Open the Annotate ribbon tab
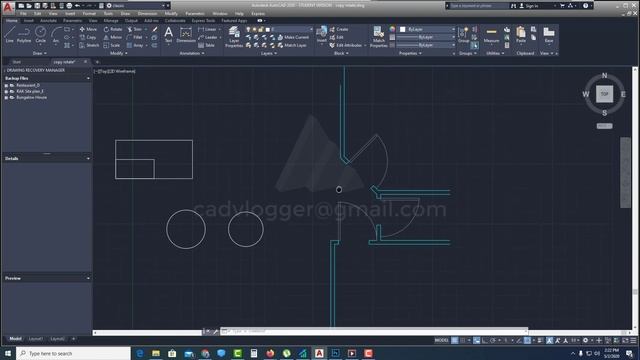 coord(48,20)
